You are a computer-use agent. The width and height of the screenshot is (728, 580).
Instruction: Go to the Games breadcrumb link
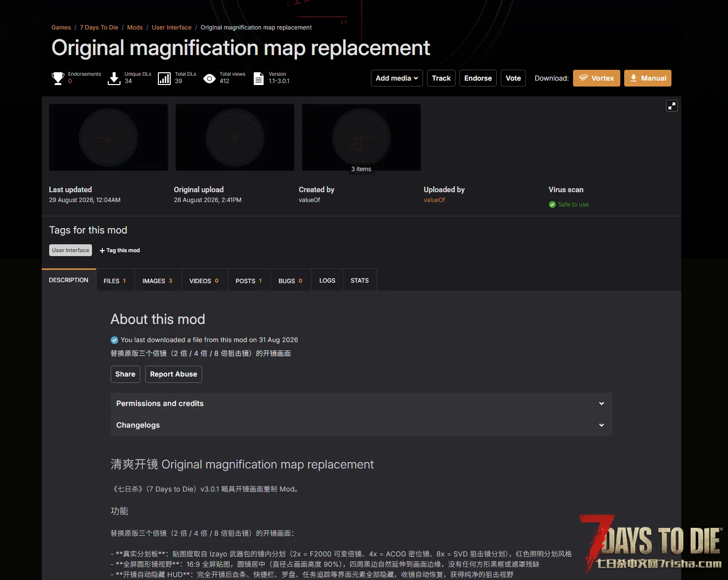tap(61, 28)
